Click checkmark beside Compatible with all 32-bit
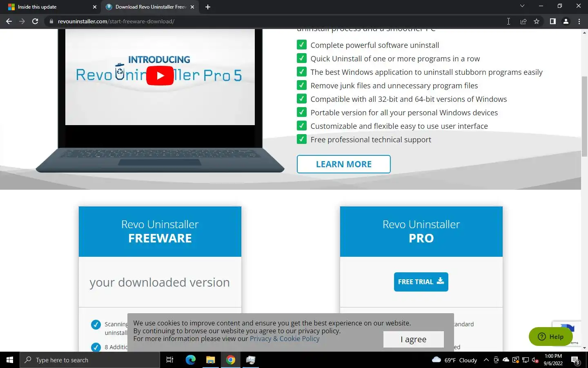Screen dimensions: 588x368 pyautogui.click(x=301, y=99)
